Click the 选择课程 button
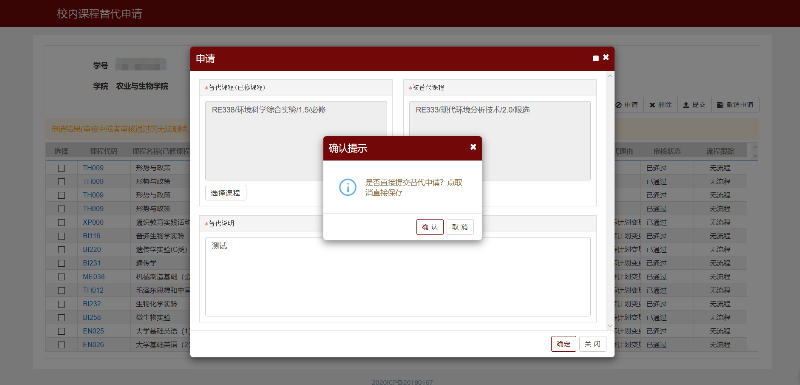Viewport: 800px width, 385px height. click(x=226, y=193)
